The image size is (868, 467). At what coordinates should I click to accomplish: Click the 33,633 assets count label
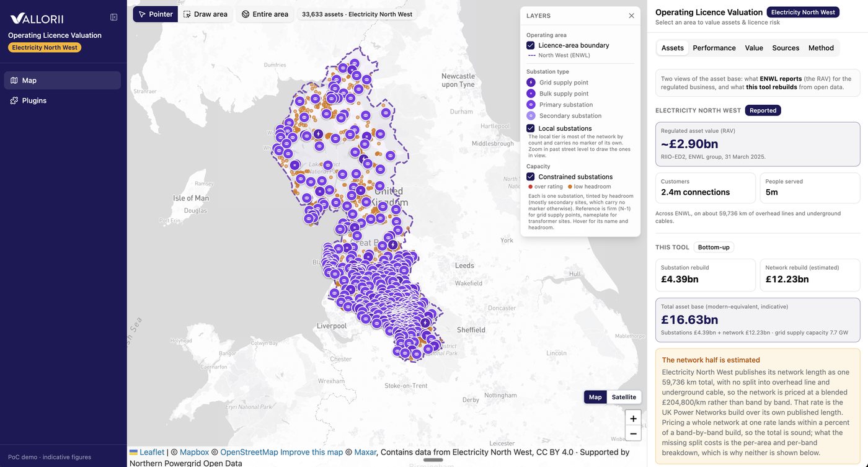[357, 14]
